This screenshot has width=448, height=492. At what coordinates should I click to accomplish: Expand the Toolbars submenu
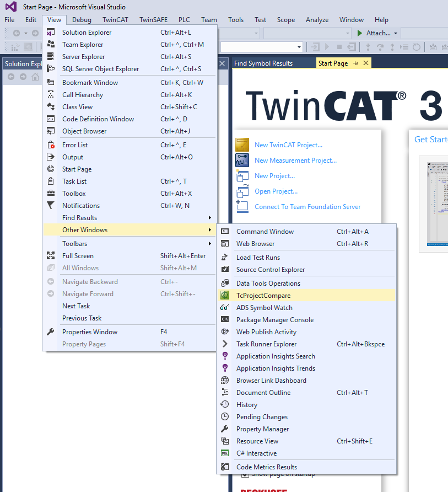209,244
